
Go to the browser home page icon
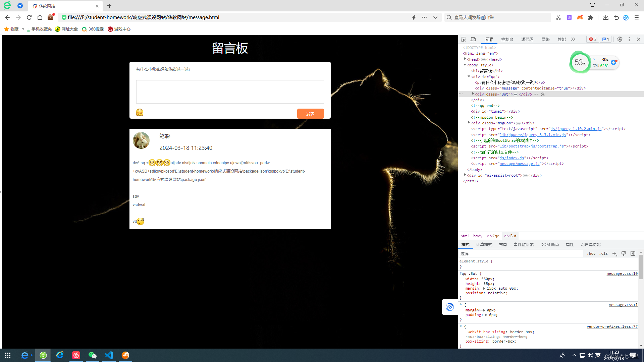click(40, 17)
